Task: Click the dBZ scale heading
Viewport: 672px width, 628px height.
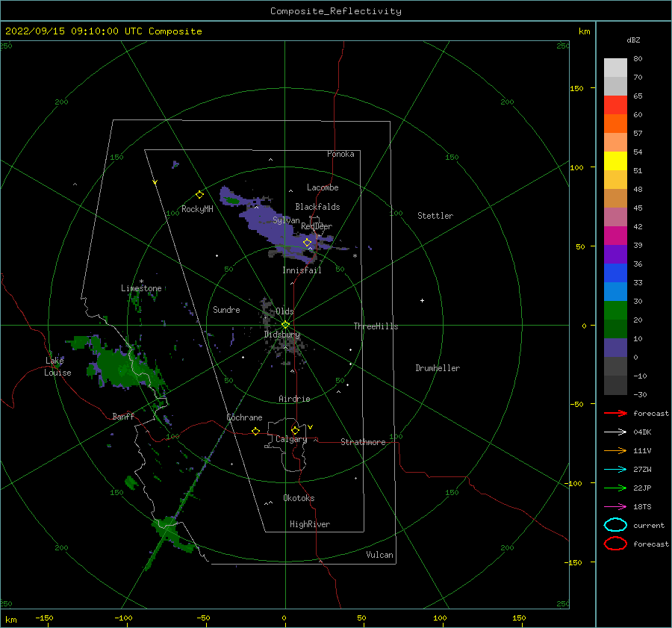Action: coord(633,40)
